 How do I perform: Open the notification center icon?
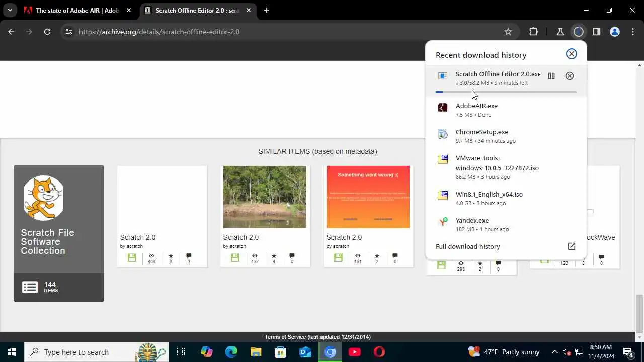tap(628, 352)
